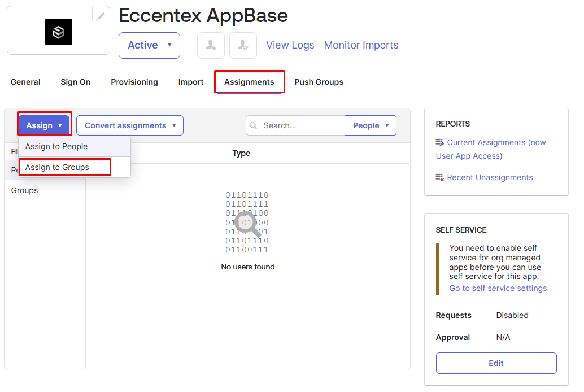Open the Monitor Imports link

[361, 45]
